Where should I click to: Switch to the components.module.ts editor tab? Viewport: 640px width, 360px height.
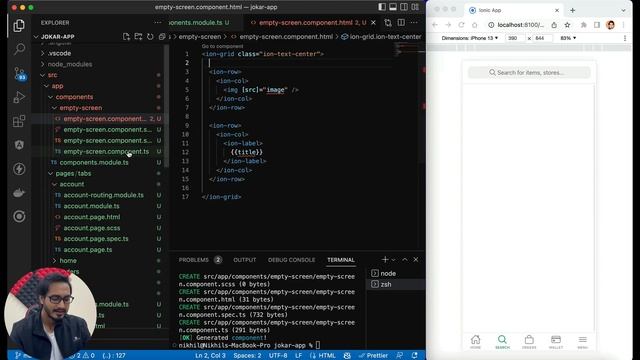(199, 23)
